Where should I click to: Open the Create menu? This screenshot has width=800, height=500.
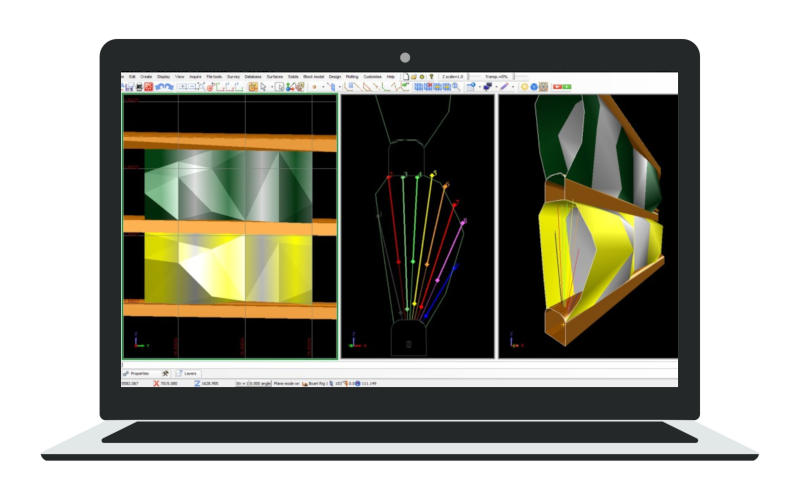click(146, 77)
